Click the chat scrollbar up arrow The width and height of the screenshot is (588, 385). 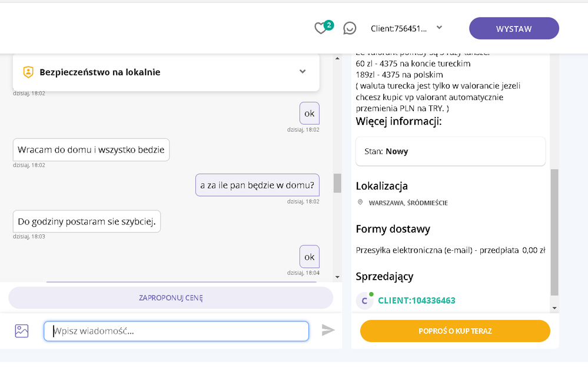pyautogui.click(x=337, y=59)
